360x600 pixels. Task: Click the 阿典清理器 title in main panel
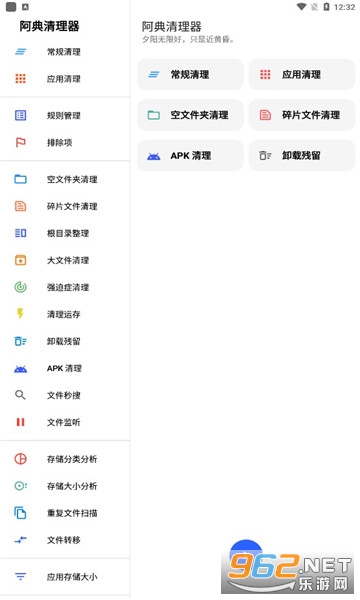coord(171,26)
